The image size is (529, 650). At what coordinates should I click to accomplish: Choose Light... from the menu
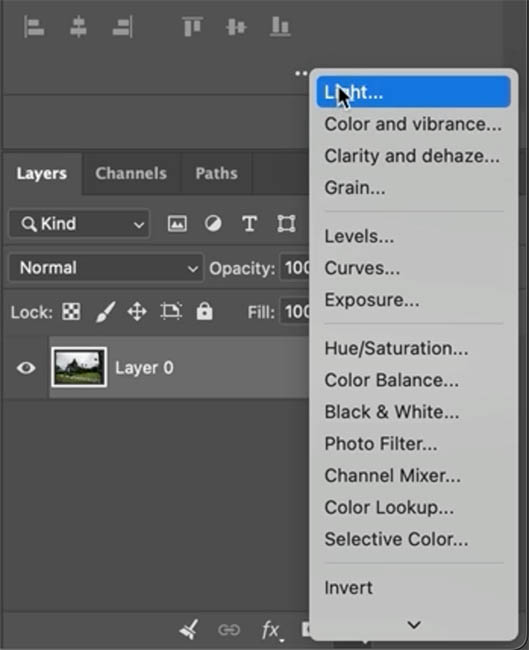(x=413, y=92)
